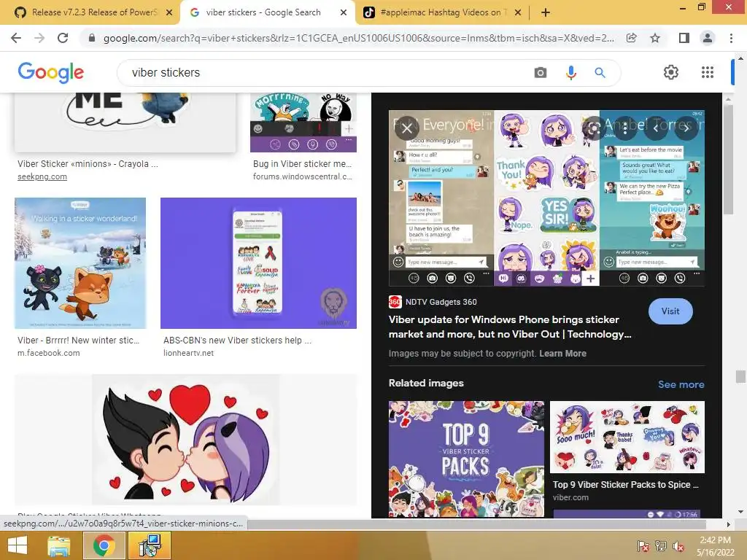The width and height of the screenshot is (747, 560).
Task: Go back to the previous page
Action: 16,38
